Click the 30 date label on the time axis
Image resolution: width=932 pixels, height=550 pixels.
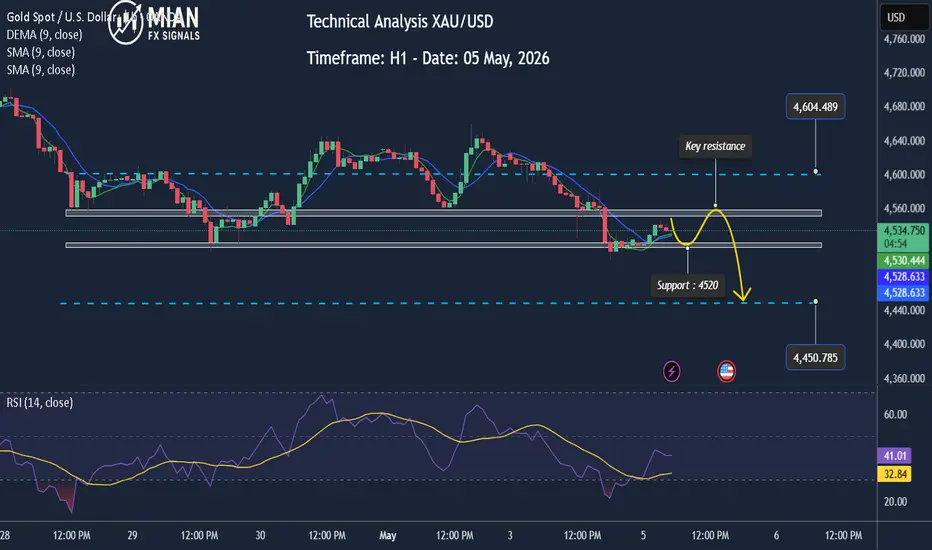click(x=260, y=536)
